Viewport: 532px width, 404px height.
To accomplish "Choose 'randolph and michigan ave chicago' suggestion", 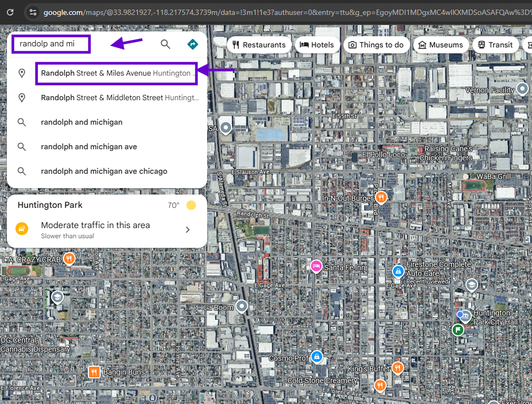I will (107, 171).
